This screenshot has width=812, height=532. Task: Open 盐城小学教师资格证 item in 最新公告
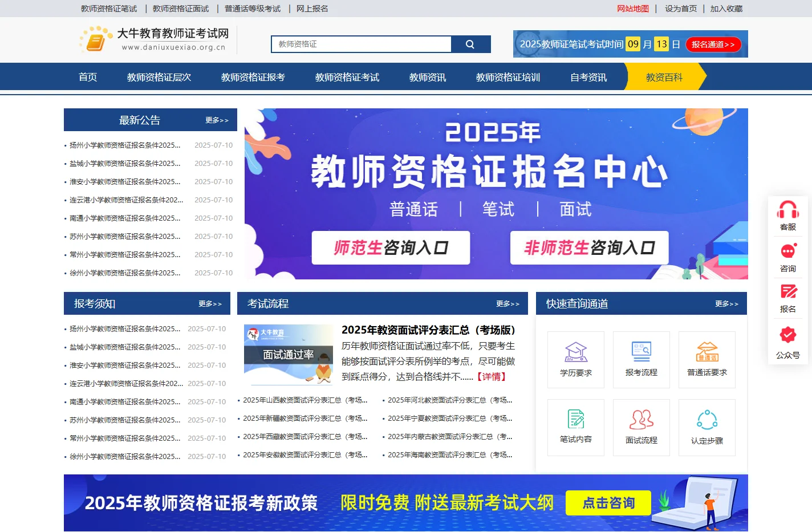coord(125,164)
